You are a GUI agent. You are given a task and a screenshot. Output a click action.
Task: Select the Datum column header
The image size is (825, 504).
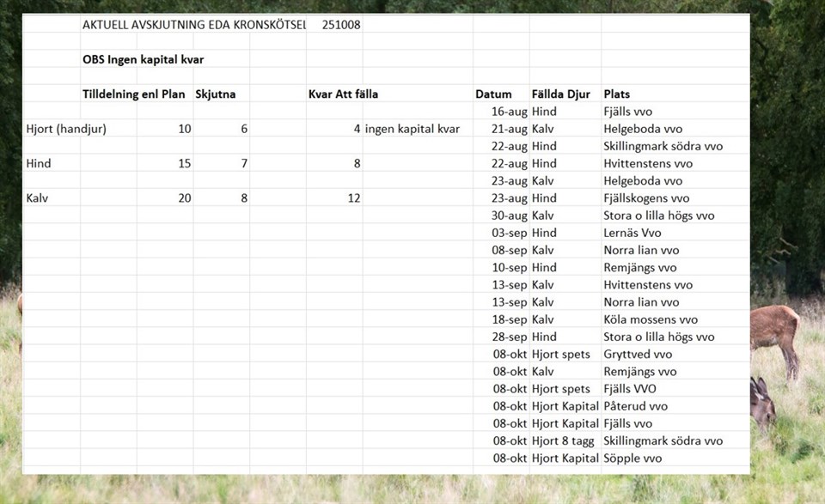pyautogui.click(x=493, y=94)
